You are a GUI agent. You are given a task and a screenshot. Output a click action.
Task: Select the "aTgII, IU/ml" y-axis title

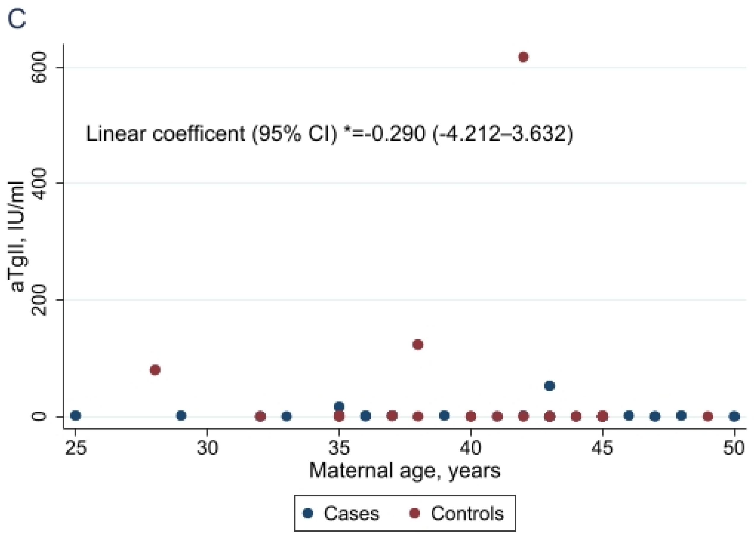point(17,236)
